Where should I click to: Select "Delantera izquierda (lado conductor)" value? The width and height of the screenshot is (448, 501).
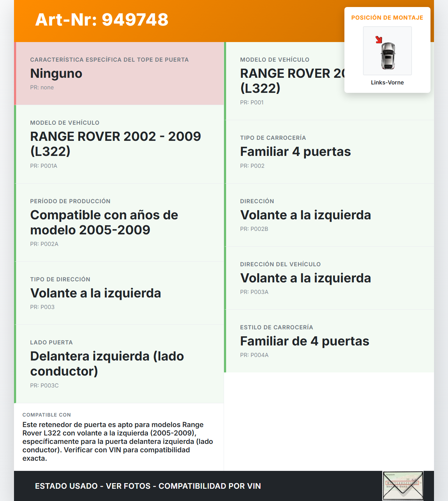[107, 364]
